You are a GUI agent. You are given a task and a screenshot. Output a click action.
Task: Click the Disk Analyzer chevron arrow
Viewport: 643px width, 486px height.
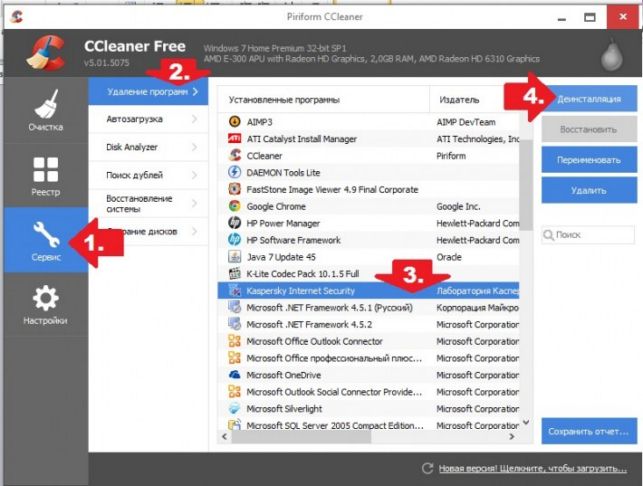(195, 147)
